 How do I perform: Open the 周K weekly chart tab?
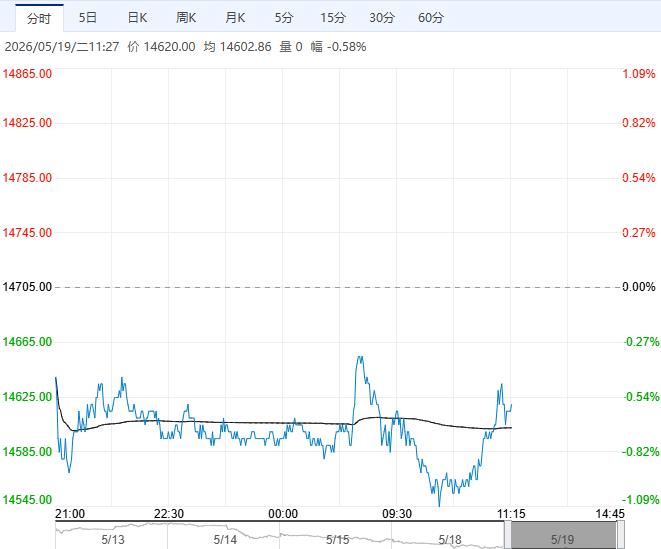[x=186, y=18]
